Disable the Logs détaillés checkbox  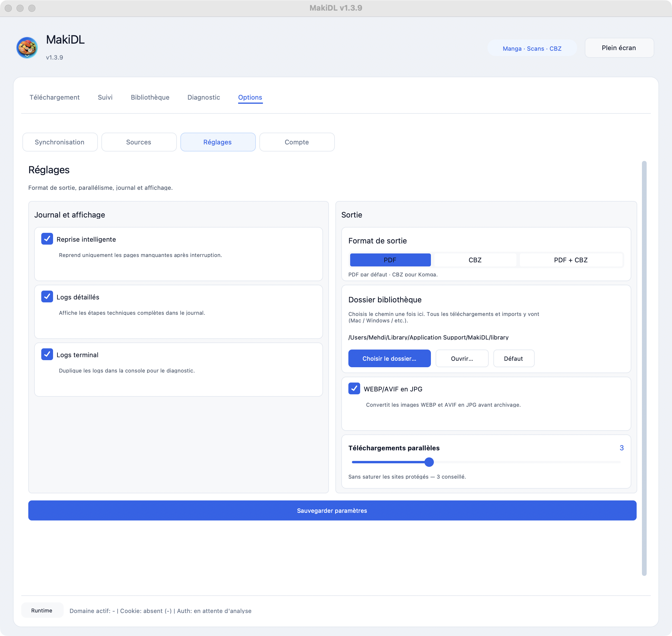point(47,297)
